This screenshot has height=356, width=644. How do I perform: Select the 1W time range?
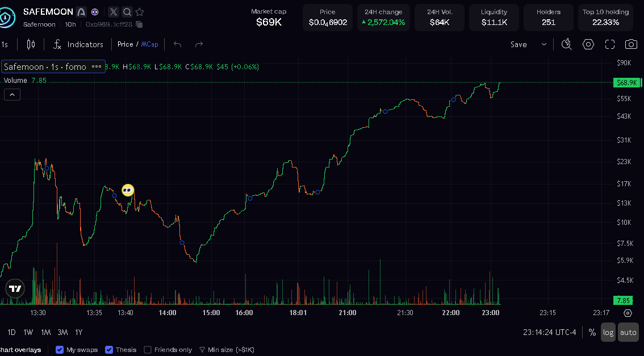28,332
